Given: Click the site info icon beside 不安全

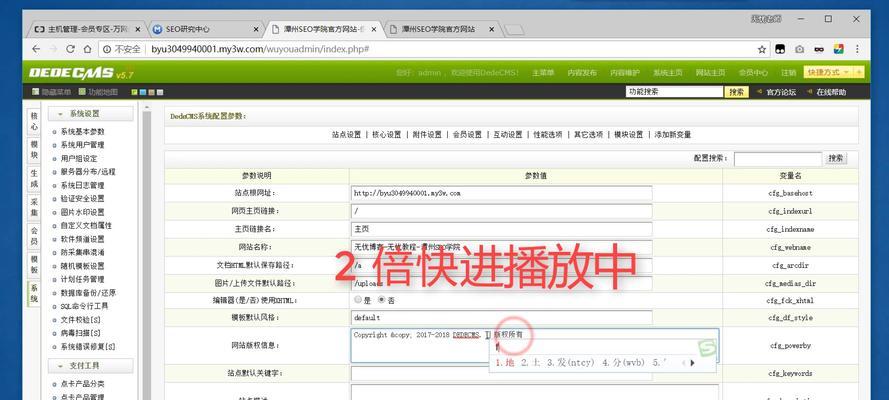Looking at the screenshot, I should [107, 49].
